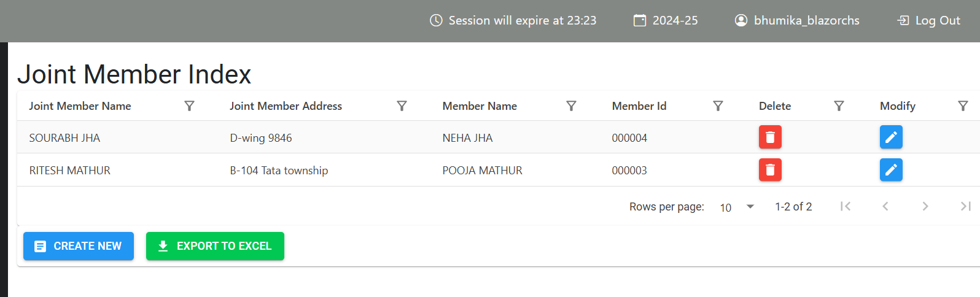Delete the SOURABH JHA joint member row

click(770, 137)
